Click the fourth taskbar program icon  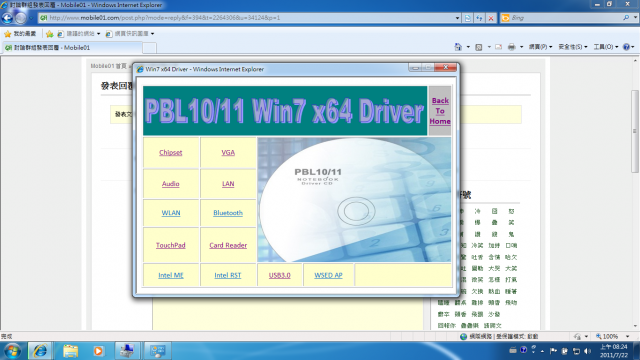coord(127,351)
